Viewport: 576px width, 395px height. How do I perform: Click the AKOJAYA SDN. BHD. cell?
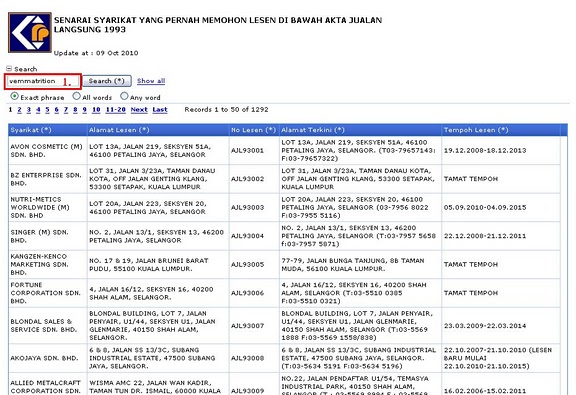coord(48,358)
